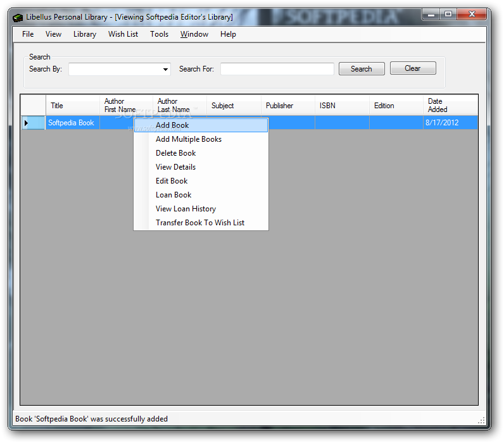Sort by Title column header
This screenshot has width=504, height=443.
(x=73, y=105)
